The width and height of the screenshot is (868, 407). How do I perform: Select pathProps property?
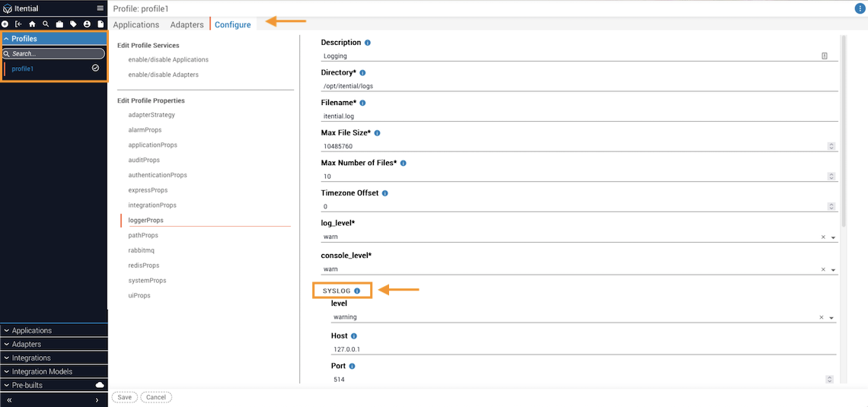point(143,235)
